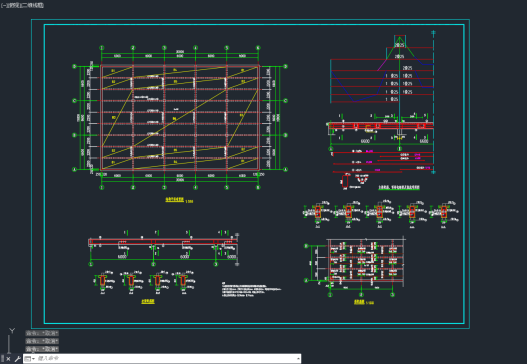Open the 二维线框 visual style menu
This screenshot has width=527, height=364.
pyautogui.click(x=33, y=5)
